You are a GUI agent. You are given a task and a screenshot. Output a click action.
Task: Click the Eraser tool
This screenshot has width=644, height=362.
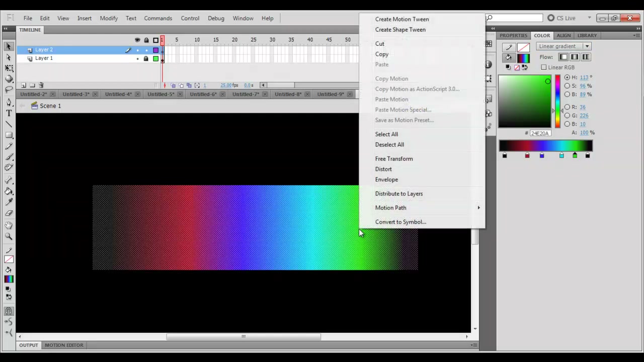[x=9, y=214]
